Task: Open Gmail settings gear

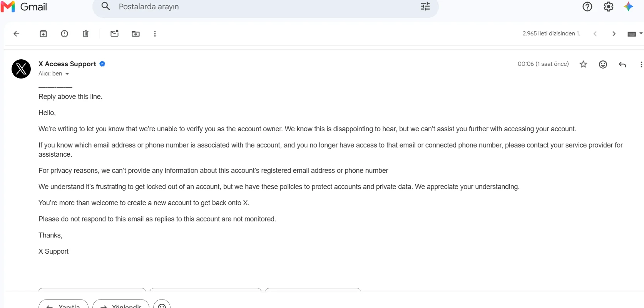Action: point(609,7)
